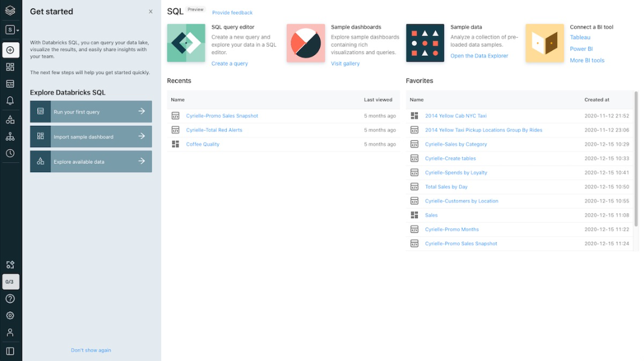644x361 pixels.
Task: Click the query icon beside Cyrielle-Create tables
Action: 414,159
